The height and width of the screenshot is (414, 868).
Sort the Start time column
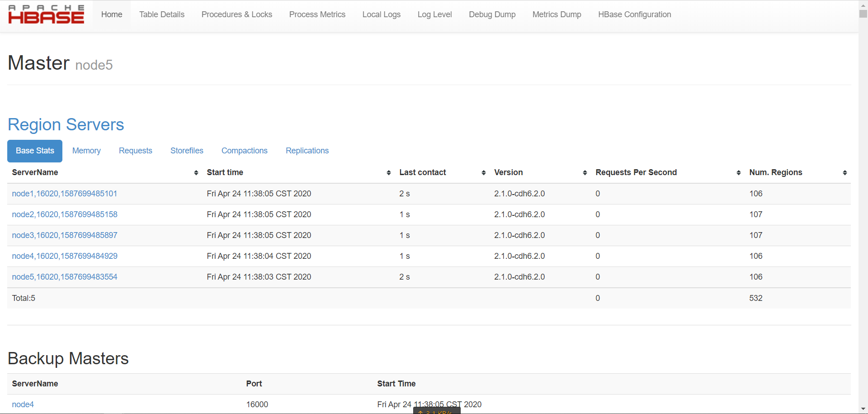tap(388, 172)
